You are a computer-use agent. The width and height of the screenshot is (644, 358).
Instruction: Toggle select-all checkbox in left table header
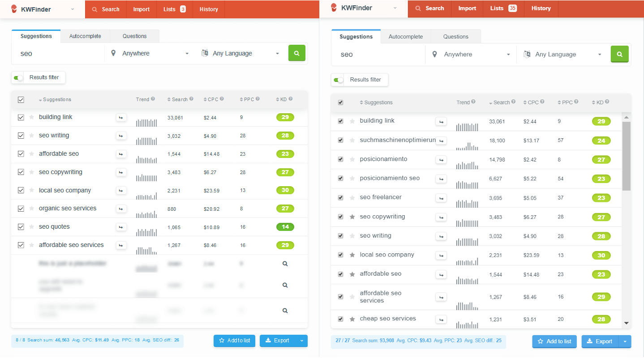21,100
